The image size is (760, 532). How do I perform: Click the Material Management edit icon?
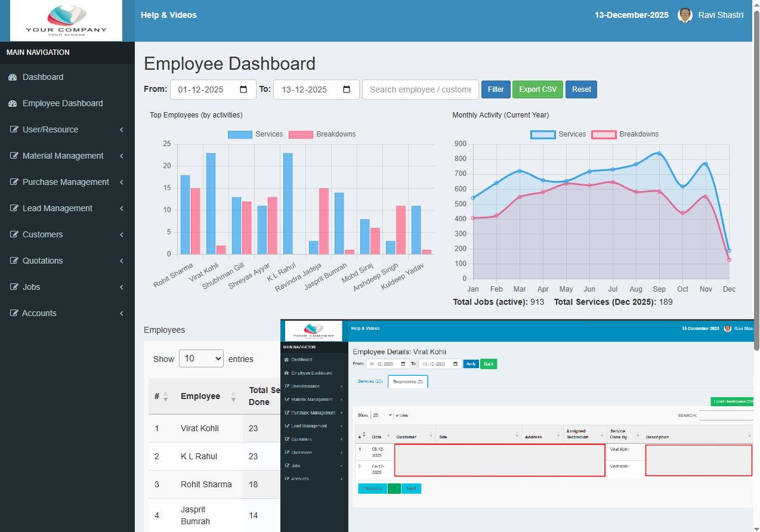(14, 156)
